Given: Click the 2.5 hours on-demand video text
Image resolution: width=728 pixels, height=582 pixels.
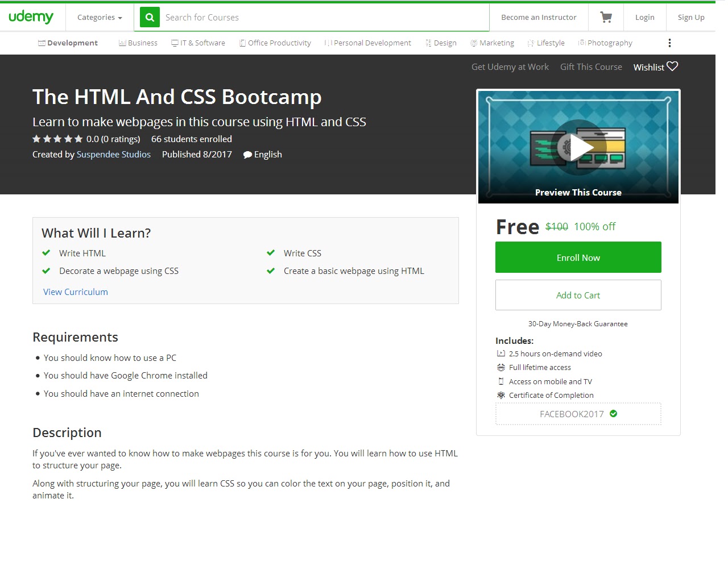Looking at the screenshot, I should tap(556, 354).
